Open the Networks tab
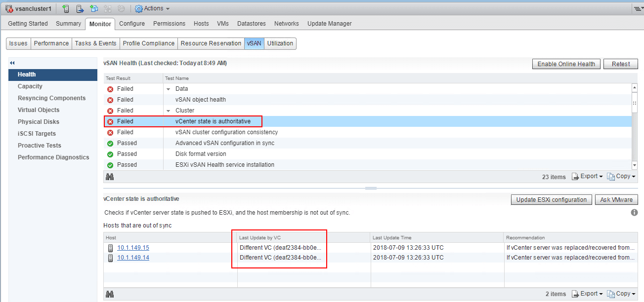644x302 pixels. pyautogui.click(x=287, y=24)
